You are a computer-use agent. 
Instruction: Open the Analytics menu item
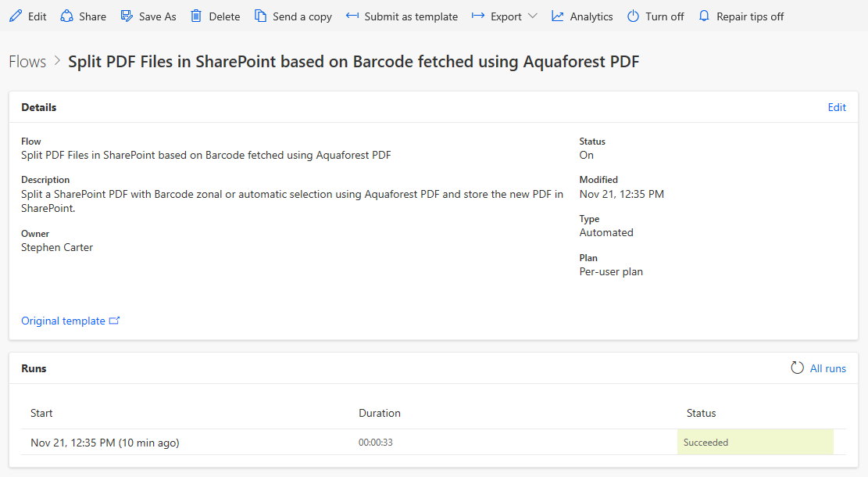(x=591, y=16)
